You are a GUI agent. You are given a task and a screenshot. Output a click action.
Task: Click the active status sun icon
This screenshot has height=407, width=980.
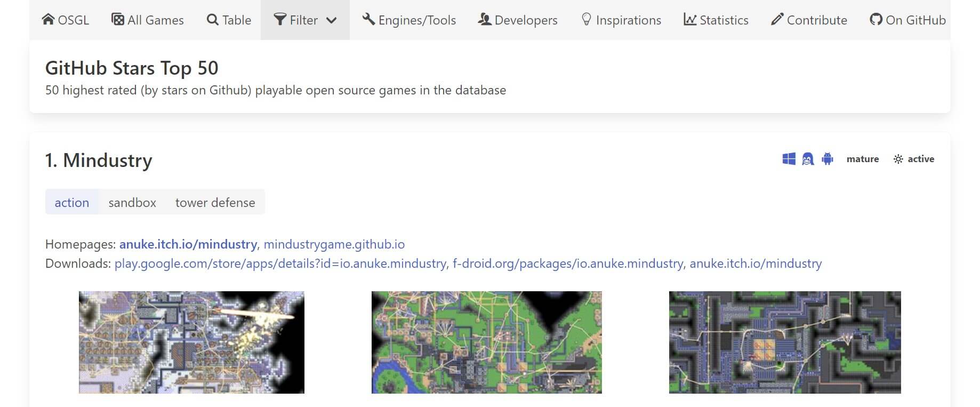click(898, 159)
